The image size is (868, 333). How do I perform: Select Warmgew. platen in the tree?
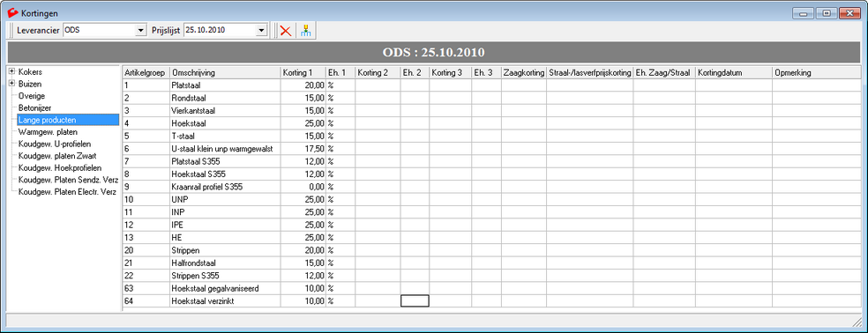point(48,131)
